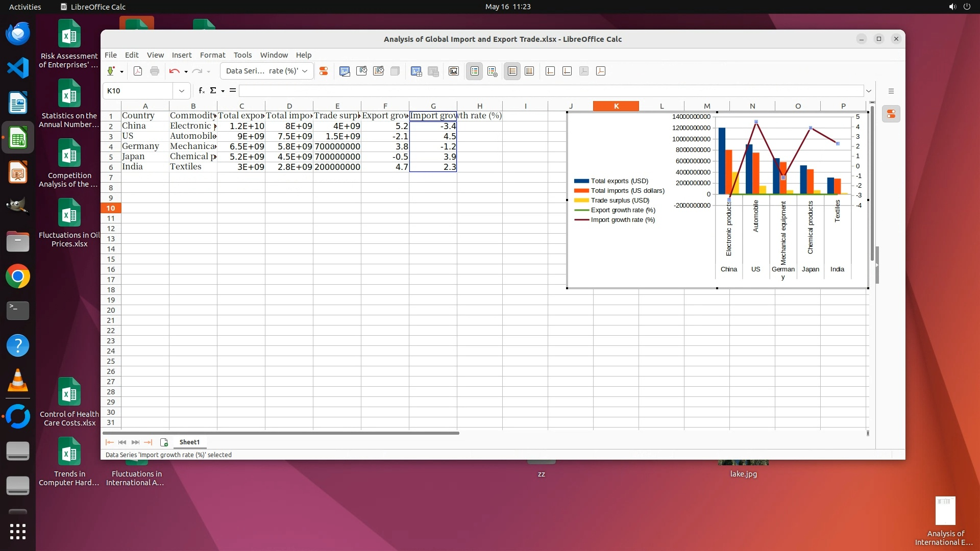Click Activities in the top bar

25,7
